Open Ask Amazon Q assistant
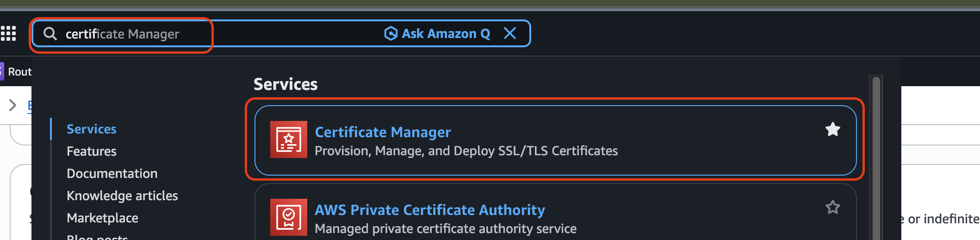 437,33
